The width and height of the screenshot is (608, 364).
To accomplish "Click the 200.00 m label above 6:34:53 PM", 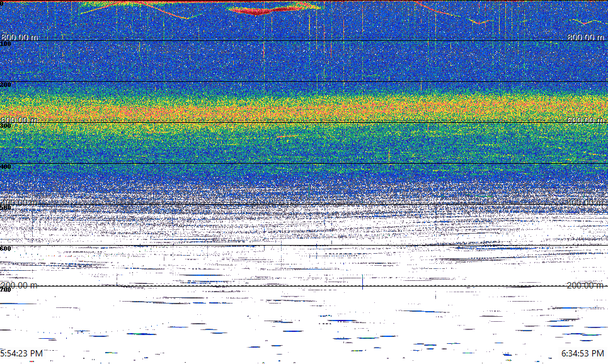I will [x=585, y=285].
